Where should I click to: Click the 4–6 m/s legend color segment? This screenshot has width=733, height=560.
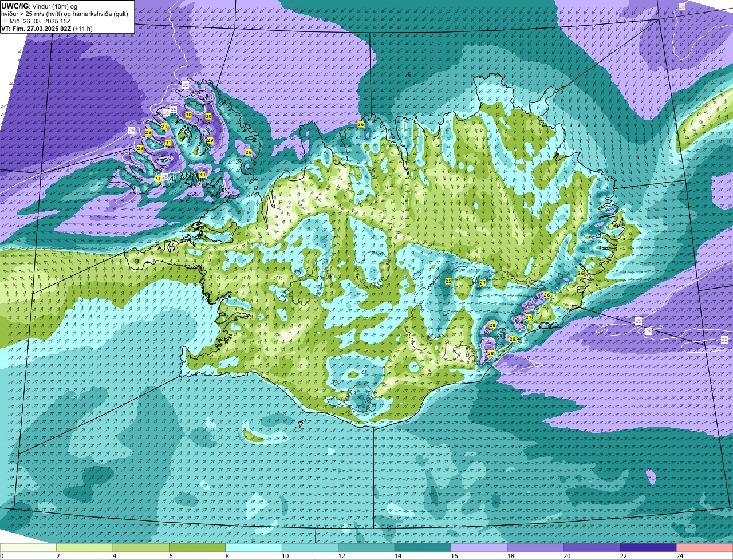coord(141,547)
